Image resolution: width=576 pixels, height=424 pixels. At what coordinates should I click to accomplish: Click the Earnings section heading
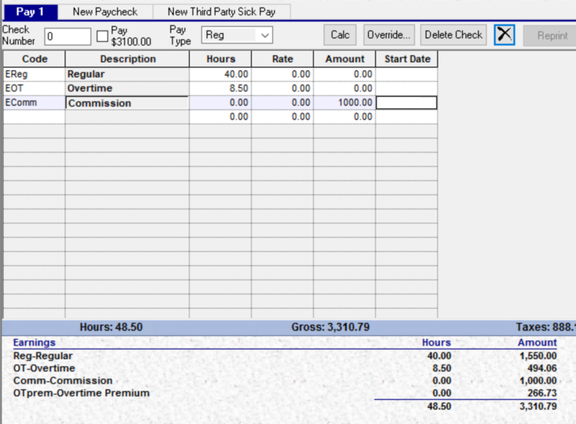[x=34, y=342]
